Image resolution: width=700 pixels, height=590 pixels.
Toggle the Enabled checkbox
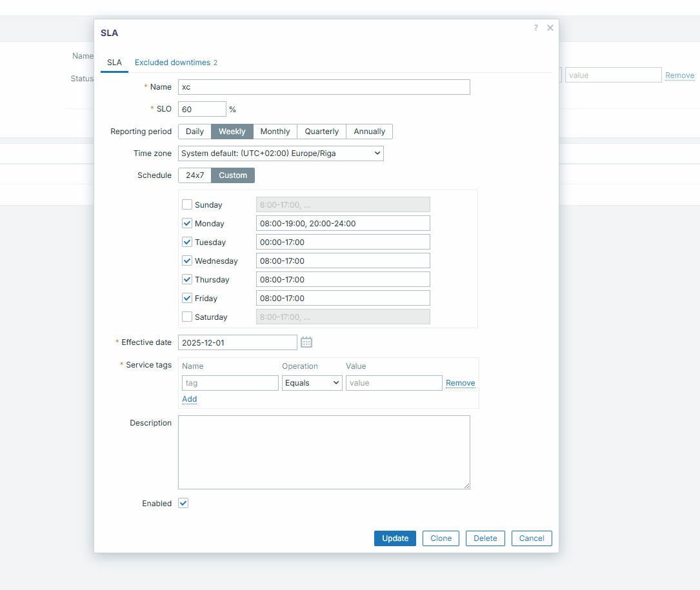pyautogui.click(x=183, y=503)
